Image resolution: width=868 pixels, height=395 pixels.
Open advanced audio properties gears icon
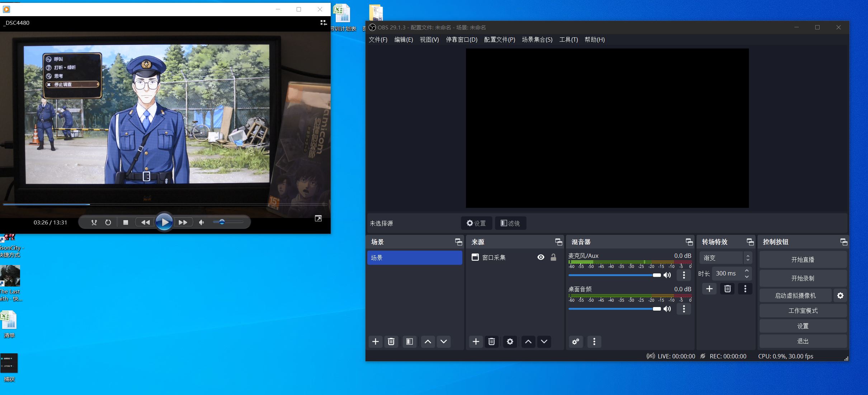click(x=576, y=341)
